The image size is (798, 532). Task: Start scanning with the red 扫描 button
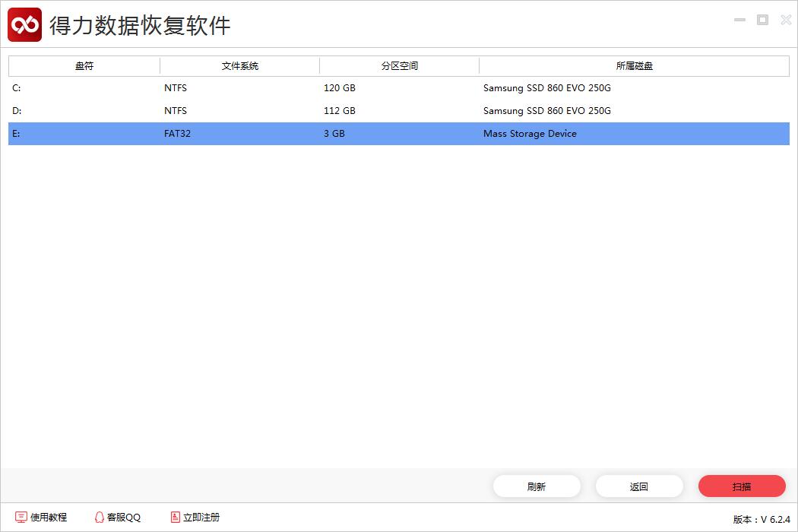click(x=742, y=486)
